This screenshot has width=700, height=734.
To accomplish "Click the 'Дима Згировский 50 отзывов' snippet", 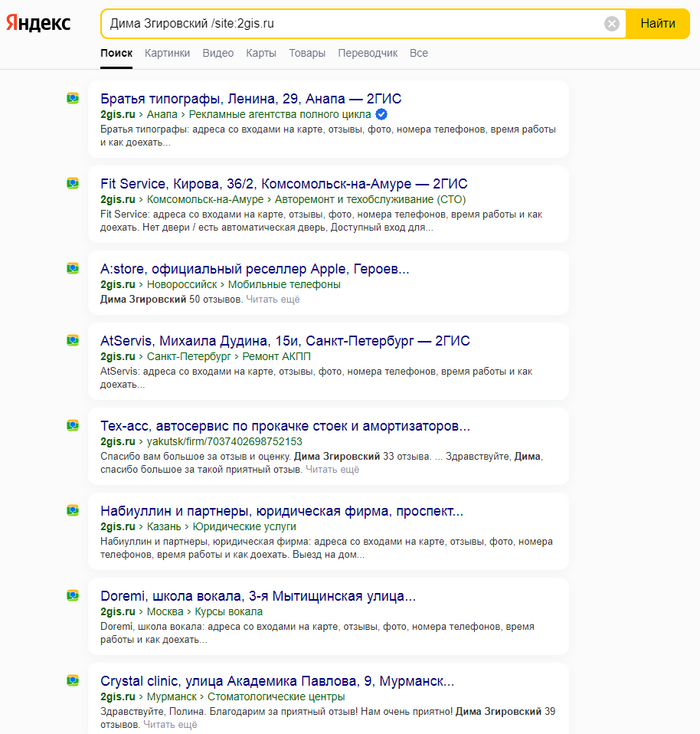I will click(171, 300).
